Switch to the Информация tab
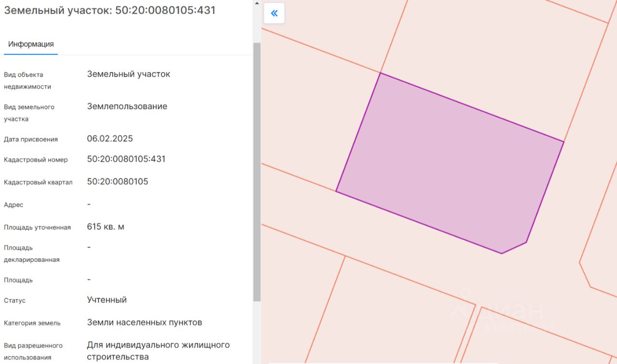The width and height of the screenshot is (617, 364). point(31,44)
